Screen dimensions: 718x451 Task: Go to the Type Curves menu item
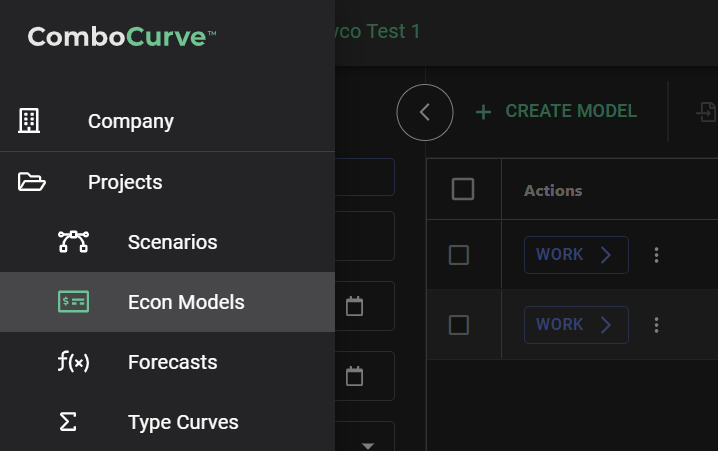[x=183, y=422]
